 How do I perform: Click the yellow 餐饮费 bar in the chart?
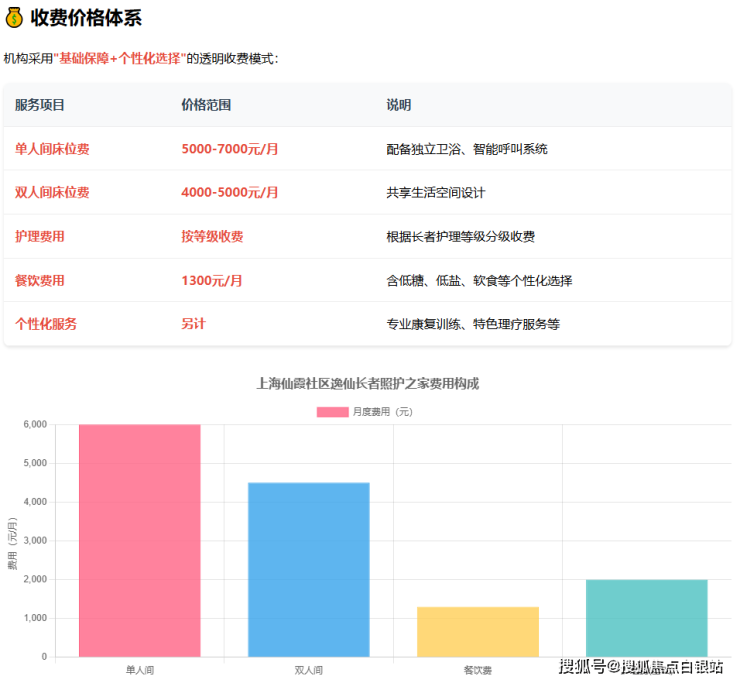point(477,631)
